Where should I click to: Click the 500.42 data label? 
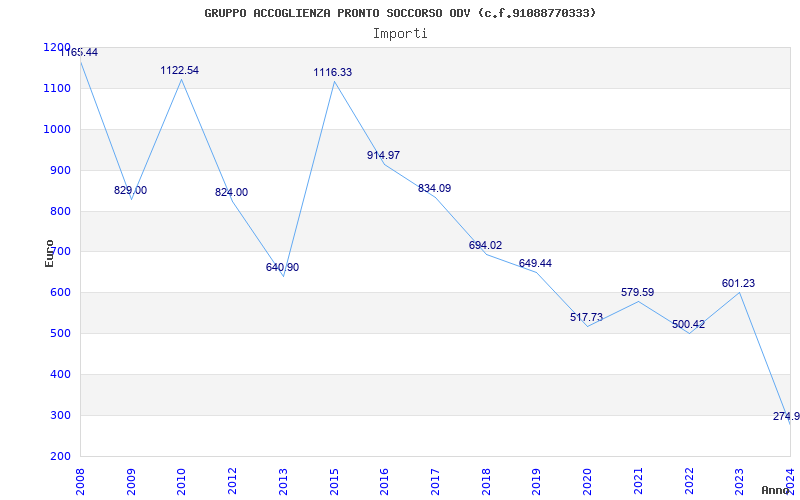(688, 324)
